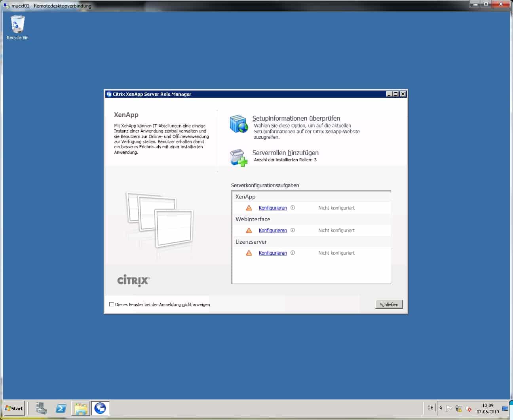This screenshot has height=420, width=513.
Task: Click the Show desktop button beside the clock
Action: point(505,408)
